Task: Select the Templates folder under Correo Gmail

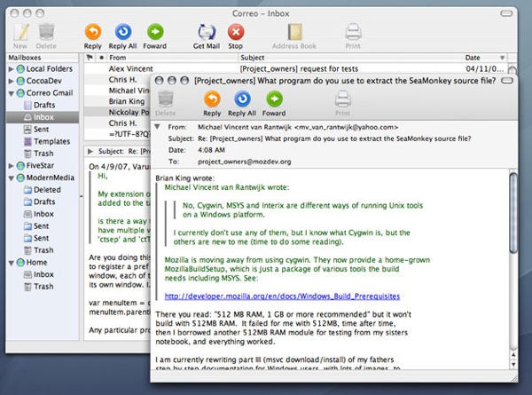Action: pos(51,141)
